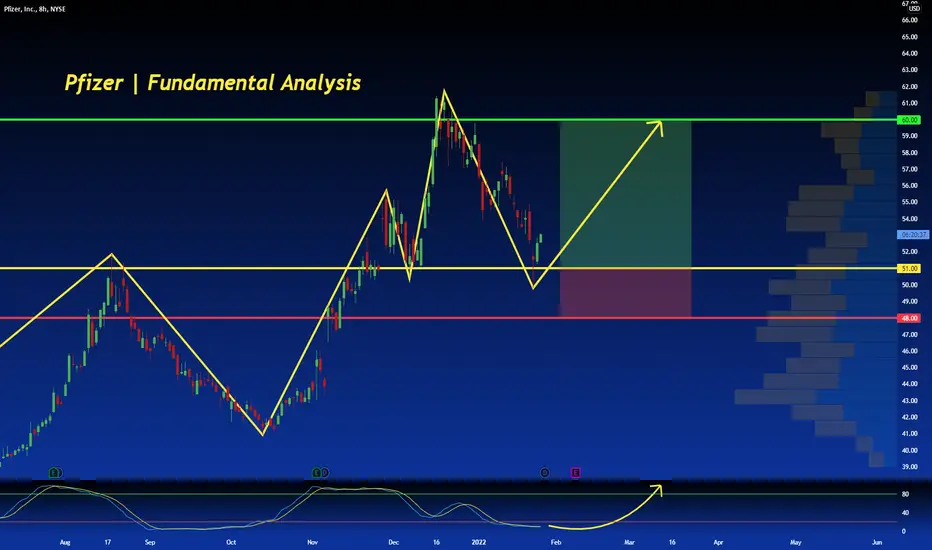Click the 80 level on the oscillator scale
The height and width of the screenshot is (550, 932).
[x=905, y=494]
